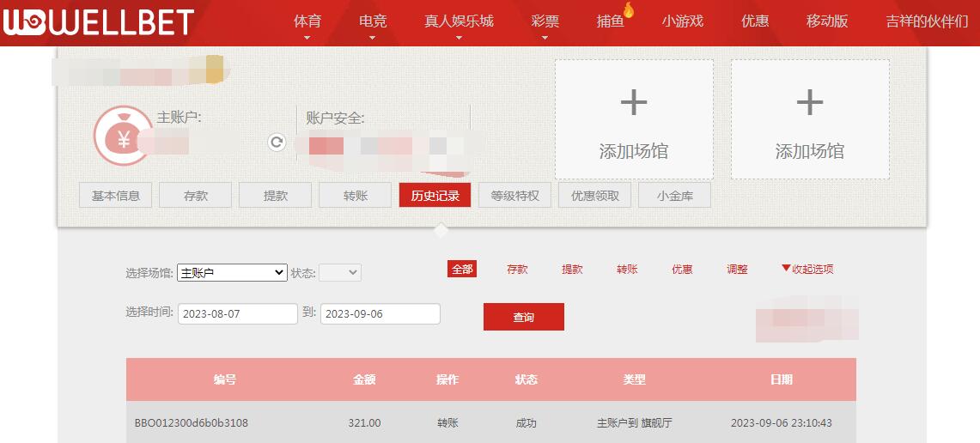Click the 类型 column header
980x443 pixels.
(635, 379)
